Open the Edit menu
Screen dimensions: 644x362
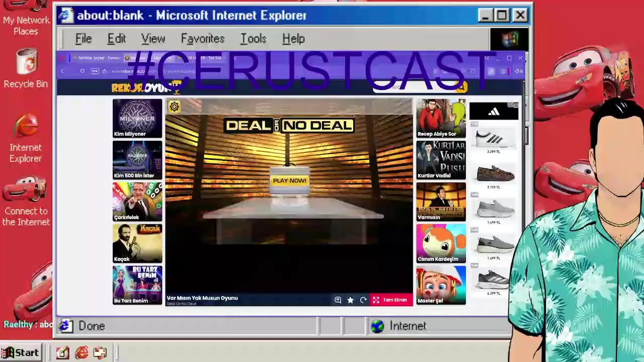(x=116, y=39)
